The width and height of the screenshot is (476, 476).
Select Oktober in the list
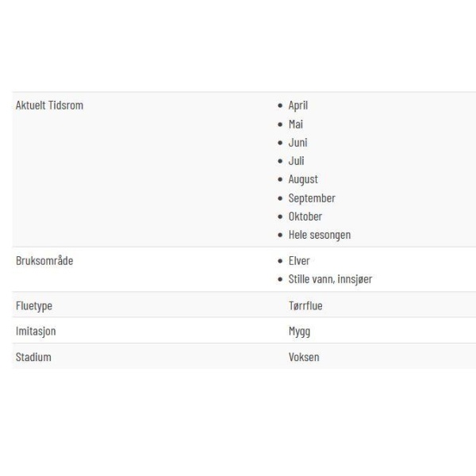(305, 217)
